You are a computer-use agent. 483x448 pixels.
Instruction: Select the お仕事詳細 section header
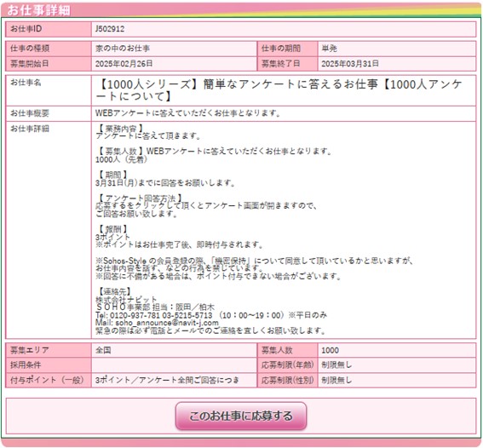(x=38, y=10)
